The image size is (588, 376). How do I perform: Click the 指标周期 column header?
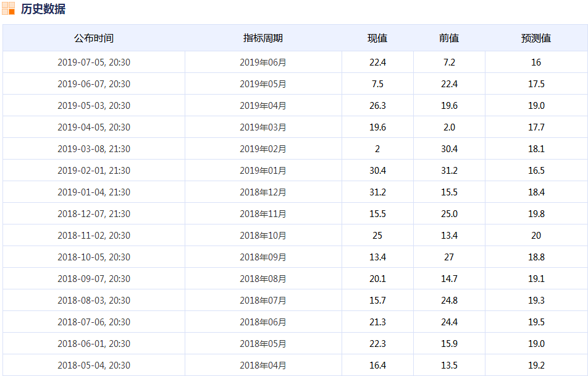263,38
